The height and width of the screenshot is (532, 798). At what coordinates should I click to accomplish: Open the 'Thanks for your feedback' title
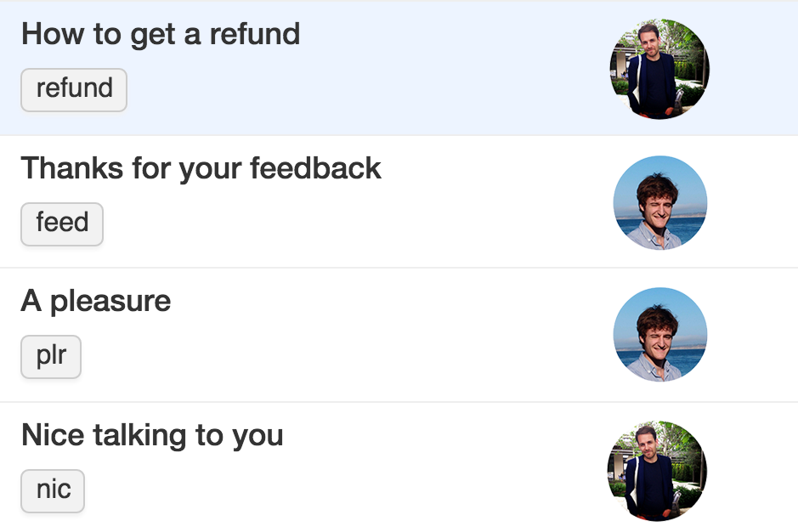pyautogui.click(x=201, y=168)
